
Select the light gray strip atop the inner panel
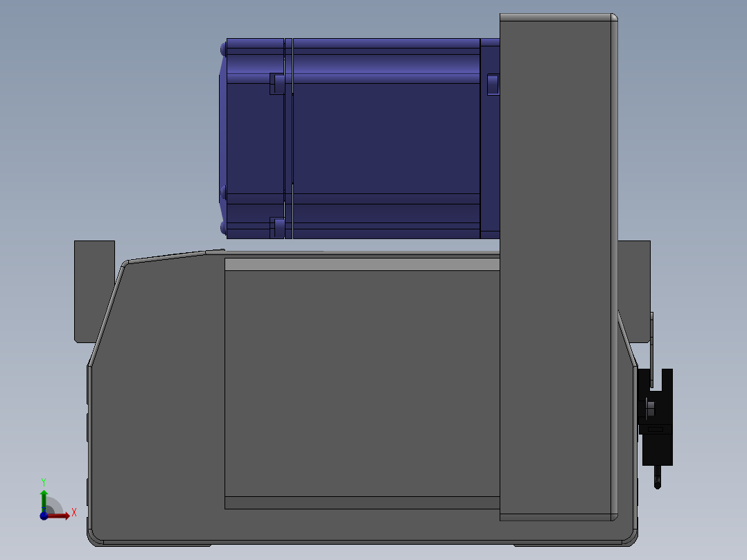[362, 265]
